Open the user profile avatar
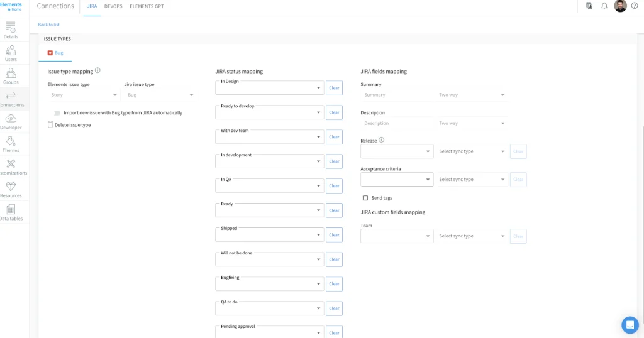644x338 pixels. point(620,6)
